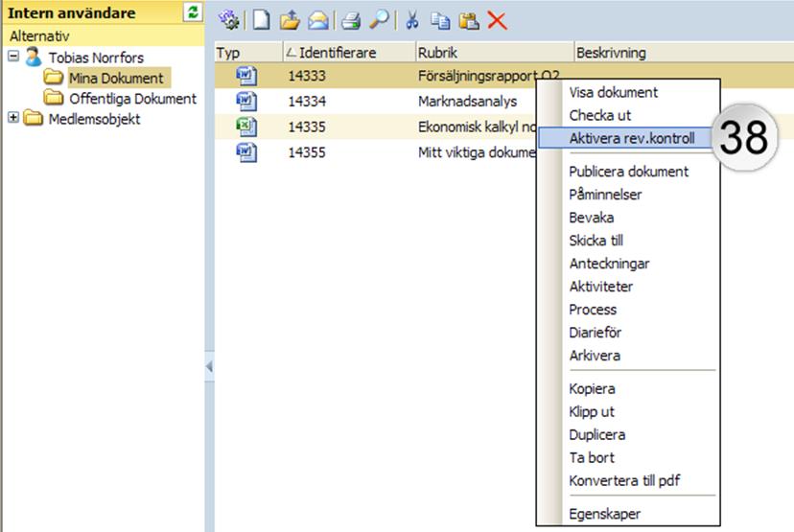Click the green refresh icon beside Intern användare
The image size is (794, 532).
click(193, 12)
